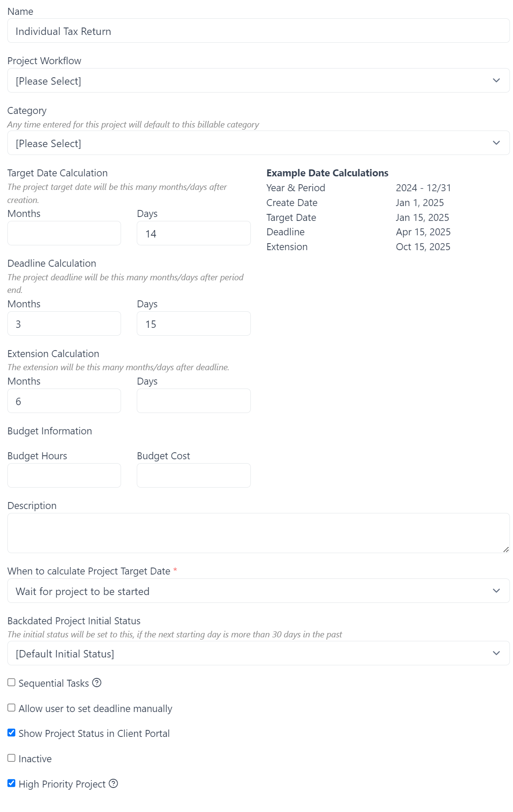Screen dimensions: 513x812
Task: Click the Budget Hours field
Action: pos(64,475)
